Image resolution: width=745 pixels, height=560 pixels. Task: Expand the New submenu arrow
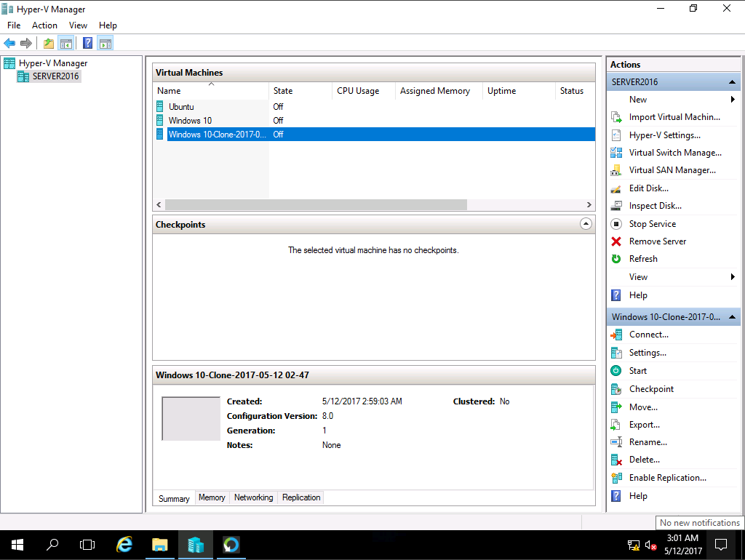click(x=733, y=99)
